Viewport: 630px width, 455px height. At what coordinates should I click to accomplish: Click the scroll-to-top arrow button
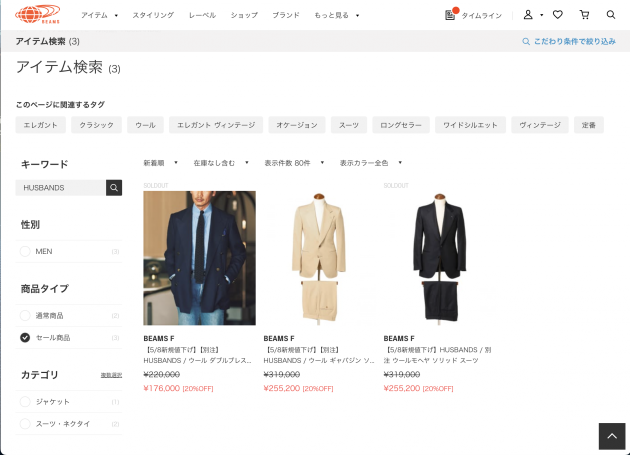[612, 436]
